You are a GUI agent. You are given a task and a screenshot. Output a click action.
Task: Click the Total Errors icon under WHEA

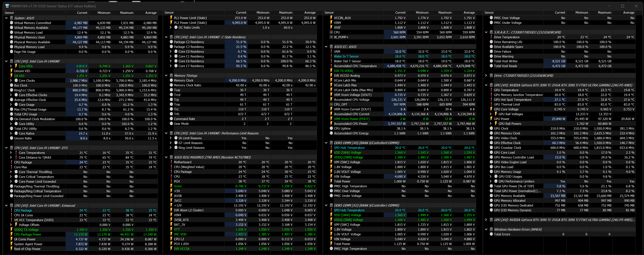click(491, 234)
